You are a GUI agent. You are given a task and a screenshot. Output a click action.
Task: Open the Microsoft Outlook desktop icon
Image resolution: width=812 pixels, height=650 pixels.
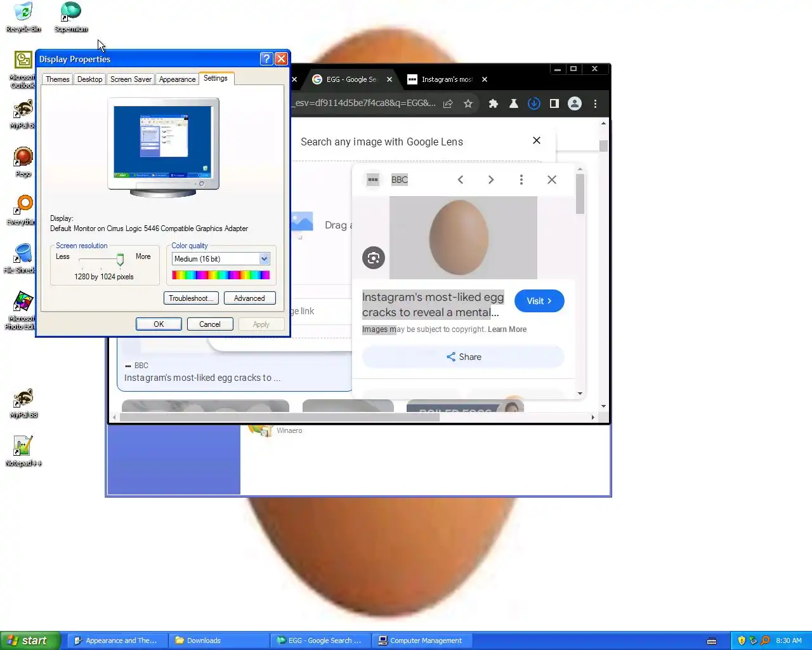(23, 69)
